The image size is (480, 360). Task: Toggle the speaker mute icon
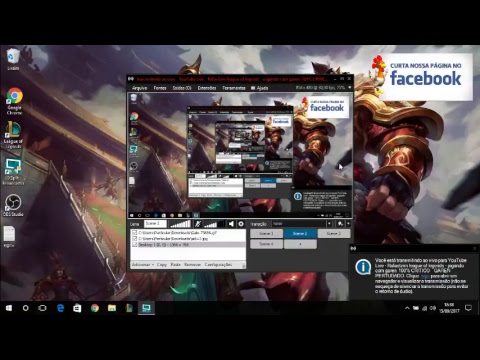pyautogui.click(x=231, y=224)
